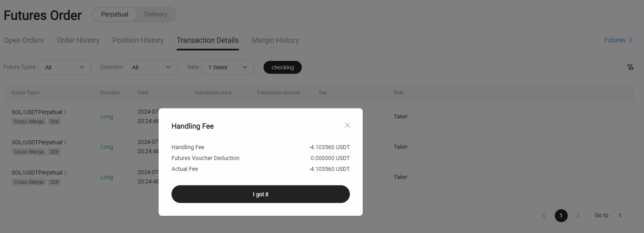The height and width of the screenshot is (233, 644).
Task: Open the filter settings icon
Action: coord(630,67)
